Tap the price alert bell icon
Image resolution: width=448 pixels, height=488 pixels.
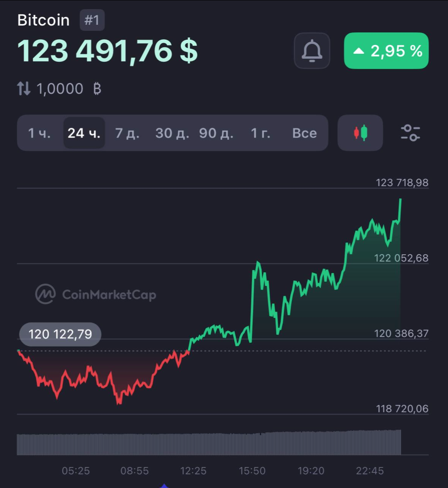[x=312, y=51]
